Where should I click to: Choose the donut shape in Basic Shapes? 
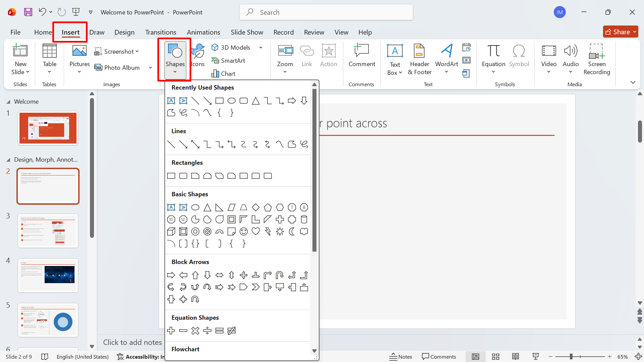pos(195,231)
